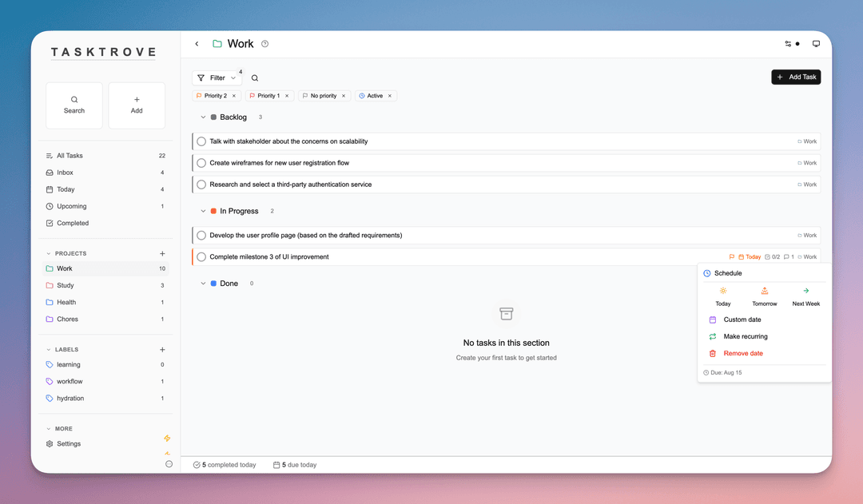The image size is (863, 504).
Task: Go back using the header back arrow
Action: pos(197,43)
